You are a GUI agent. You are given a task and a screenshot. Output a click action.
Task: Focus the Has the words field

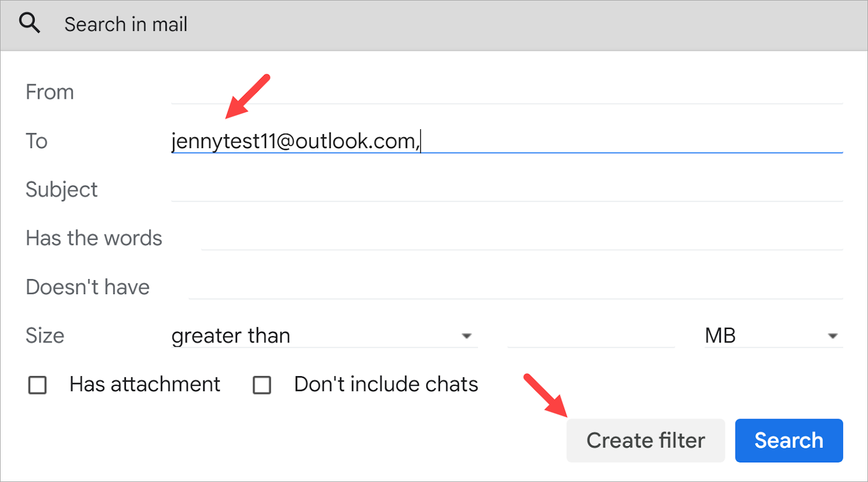[x=521, y=238]
